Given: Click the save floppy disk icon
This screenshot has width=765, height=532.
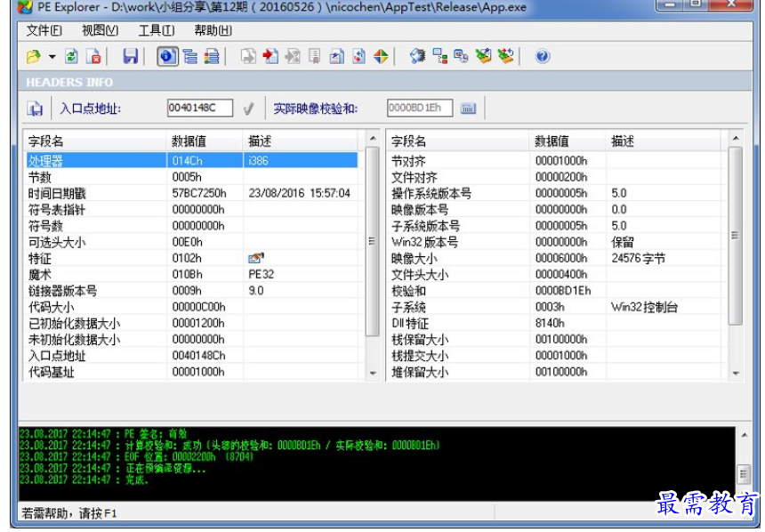Looking at the screenshot, I should [130, 57].
